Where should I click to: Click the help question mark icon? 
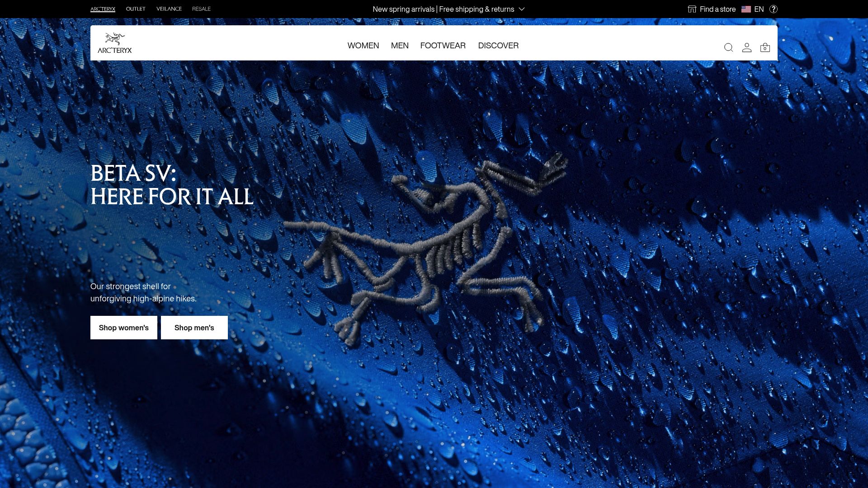click(x=774, y=9)
